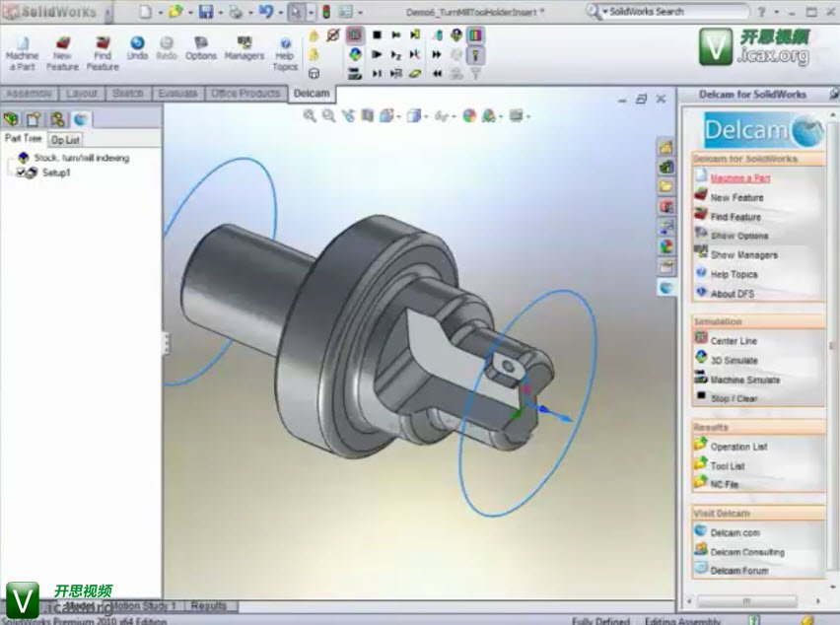
Task: Visit the Delcam.com link
Action: click(735, 533)
